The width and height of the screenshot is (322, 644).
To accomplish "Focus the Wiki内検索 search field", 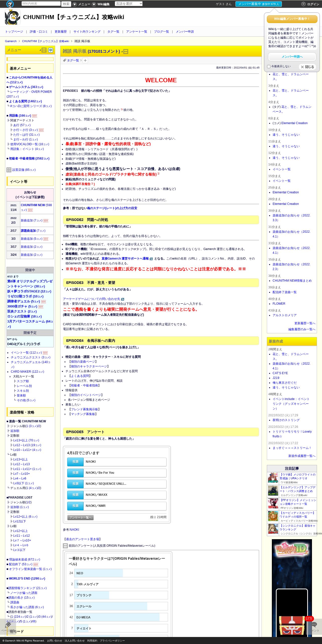I will pos(41,4).
